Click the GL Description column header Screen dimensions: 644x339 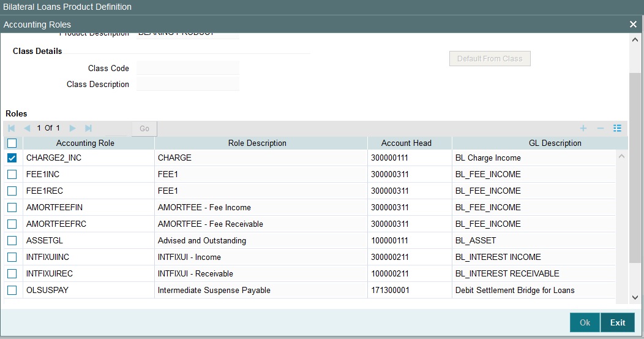point(540,143)
